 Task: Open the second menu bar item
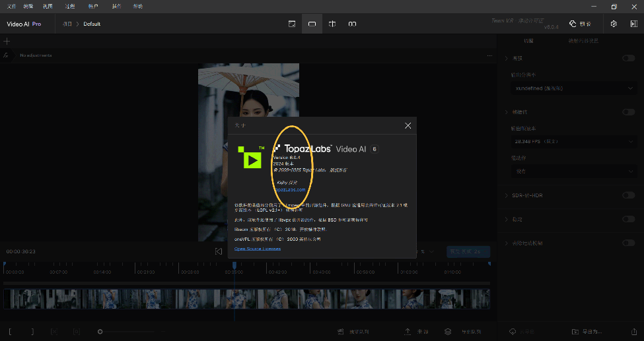point(28,6)
